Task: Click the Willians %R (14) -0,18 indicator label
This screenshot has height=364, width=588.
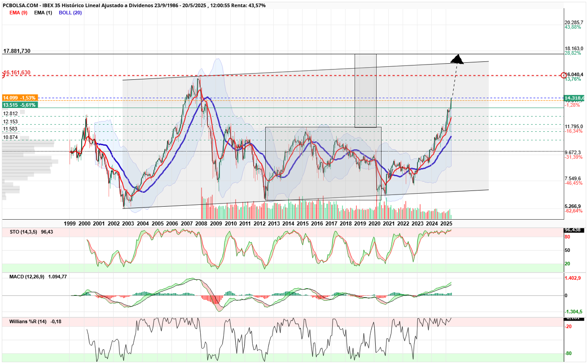Action: point(35,321)
